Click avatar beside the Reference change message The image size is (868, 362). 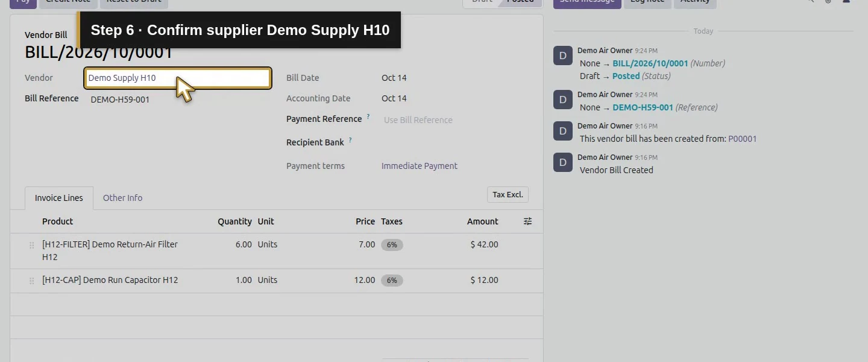click(x=562, y=100)
